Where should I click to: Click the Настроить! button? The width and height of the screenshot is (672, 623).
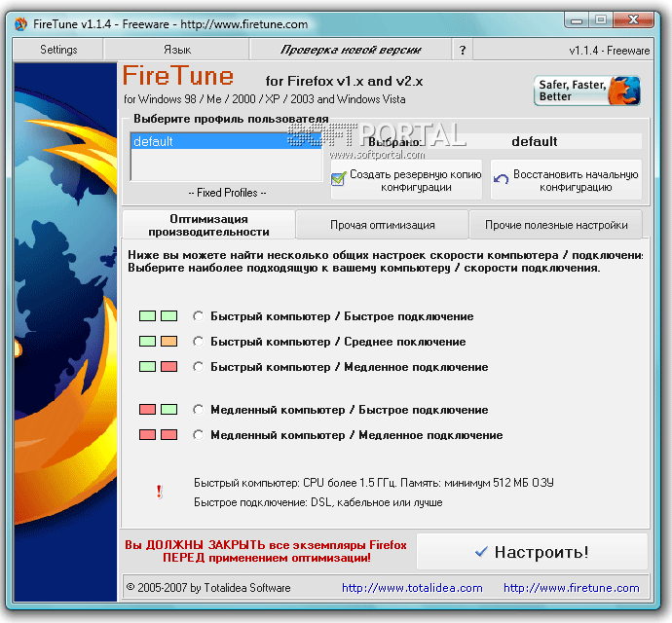click(532, 552)
